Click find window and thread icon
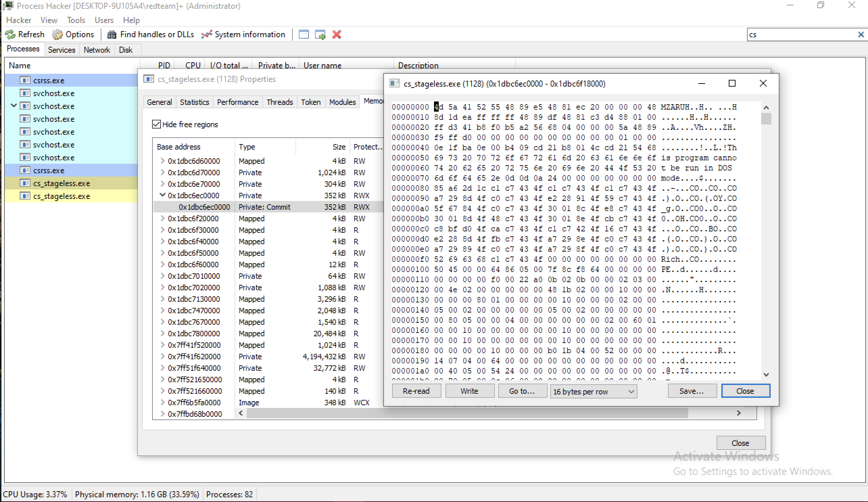Viewport: 868px width, 502px height. 320,35
